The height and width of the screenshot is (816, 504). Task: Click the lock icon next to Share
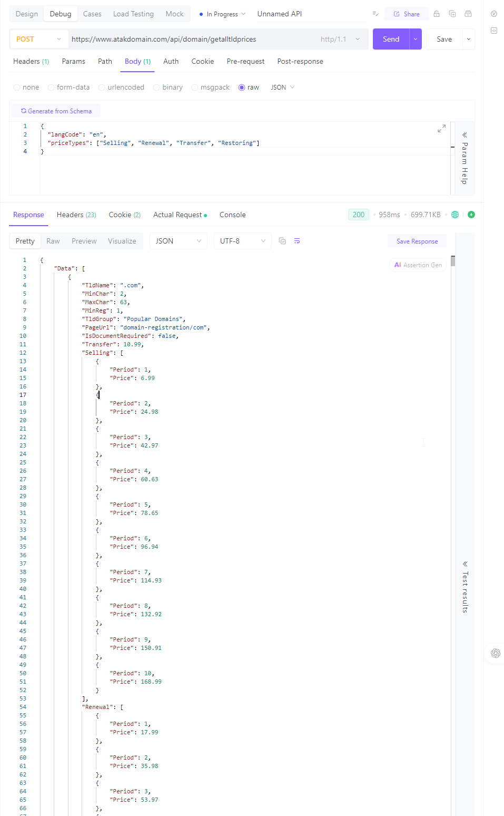coord(437,14)
